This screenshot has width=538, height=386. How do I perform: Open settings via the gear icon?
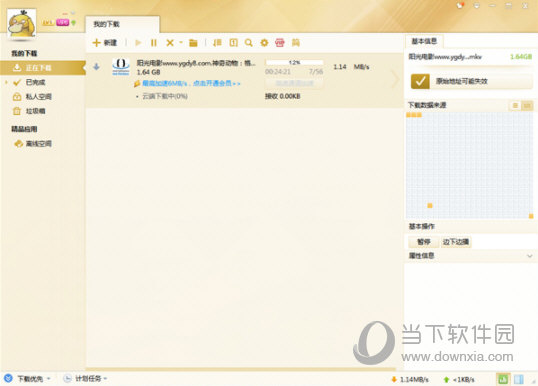click(264, 43)
